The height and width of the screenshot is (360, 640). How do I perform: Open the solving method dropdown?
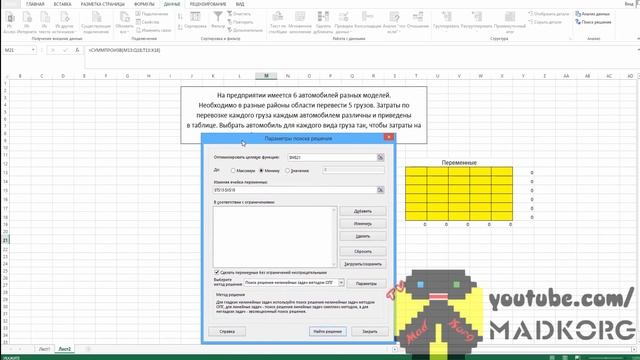click(341, 282)
